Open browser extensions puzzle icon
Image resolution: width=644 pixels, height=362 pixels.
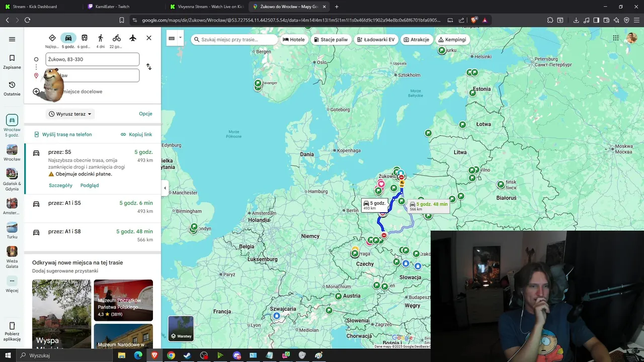coord(550,20)
